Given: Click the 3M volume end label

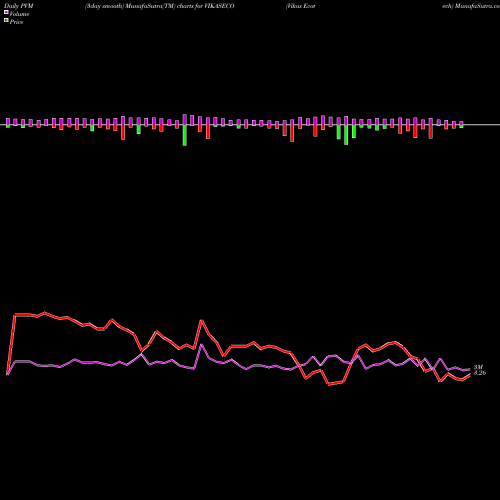Looking at the screenshot, I should 478,367.
